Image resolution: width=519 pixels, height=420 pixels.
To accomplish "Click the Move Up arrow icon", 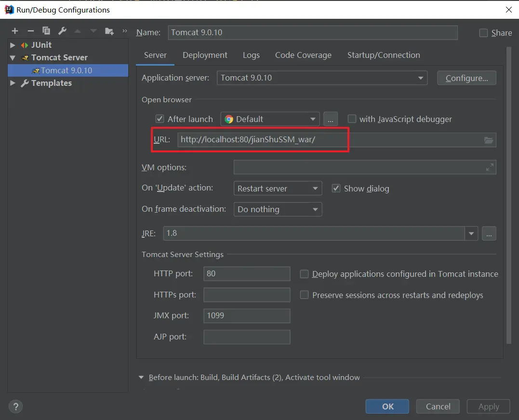I will 78,31.
